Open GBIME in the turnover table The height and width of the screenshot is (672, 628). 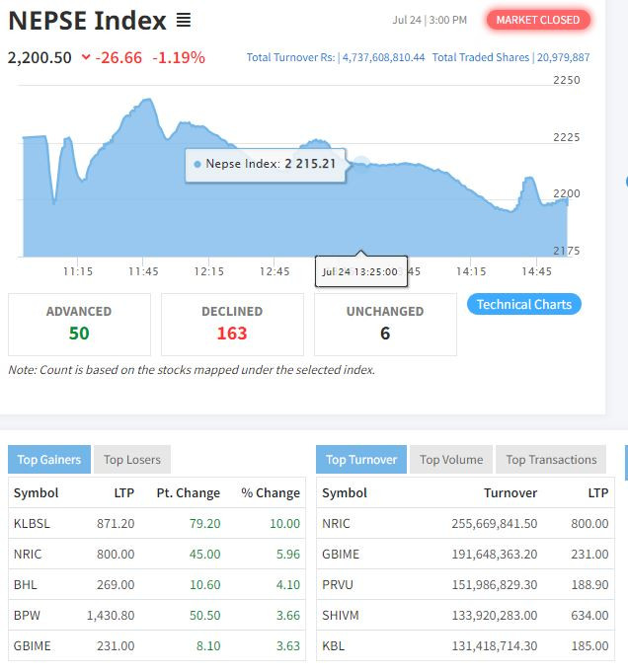click(x=341, y=555)
